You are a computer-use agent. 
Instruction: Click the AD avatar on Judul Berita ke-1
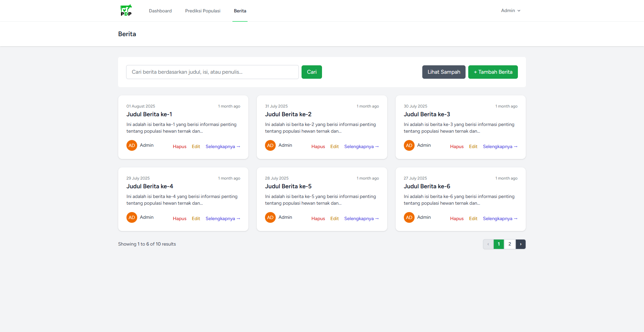point(132,145)
